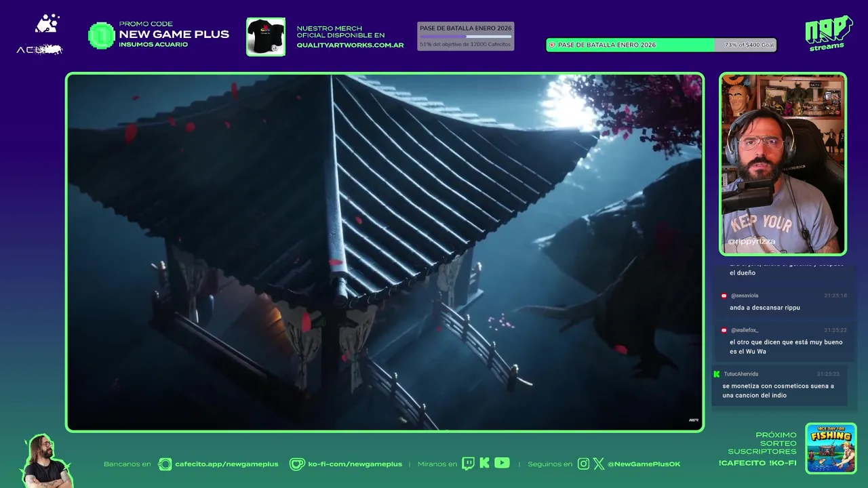This screenshot has height=488, width=868.
Task: Click username TutucAhervida in chat
Action: 741,374
